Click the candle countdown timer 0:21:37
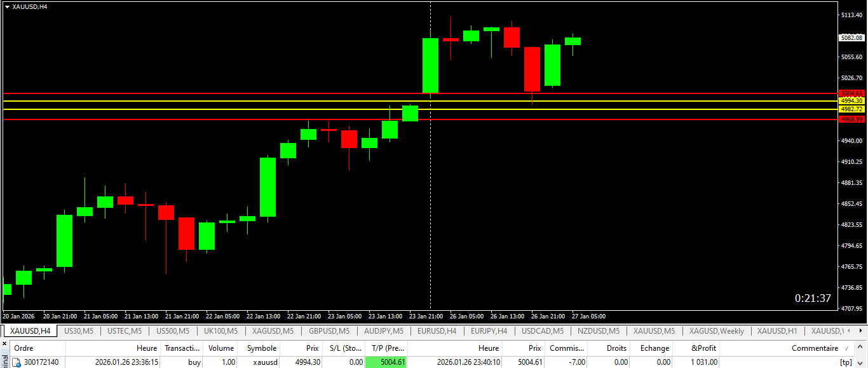The width and height of the screenshot is (868, 368). [x=813, y=298]
